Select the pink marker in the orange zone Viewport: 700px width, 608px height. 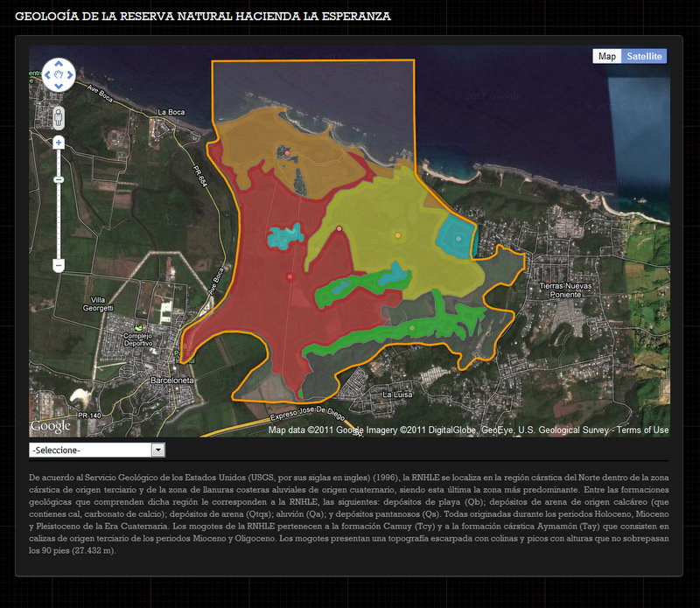coord(287,154)
